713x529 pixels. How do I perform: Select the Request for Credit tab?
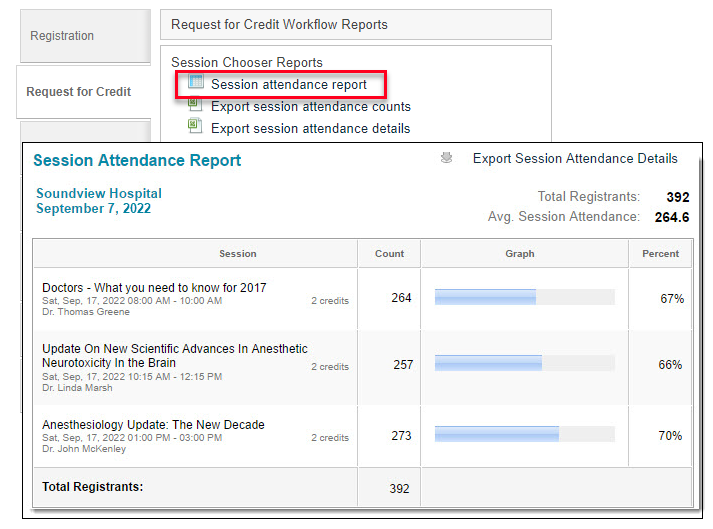tap(84, 92)
